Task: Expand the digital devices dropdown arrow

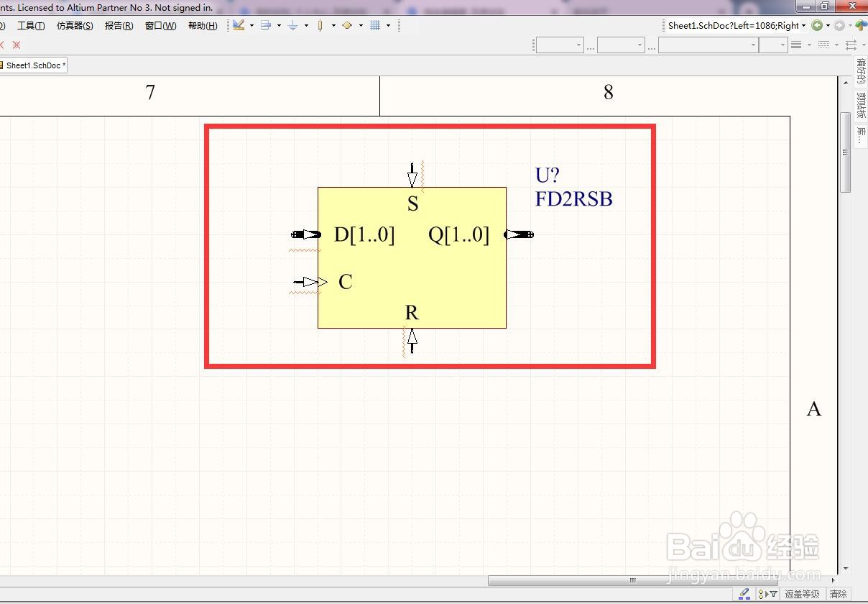Action: (333, 26)
